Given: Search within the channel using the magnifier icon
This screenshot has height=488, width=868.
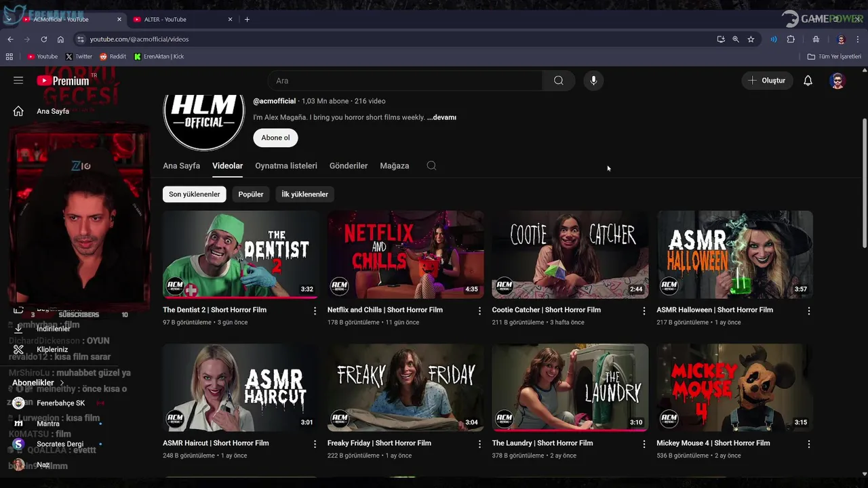Looking at the screenshot, I should [431, 165].
